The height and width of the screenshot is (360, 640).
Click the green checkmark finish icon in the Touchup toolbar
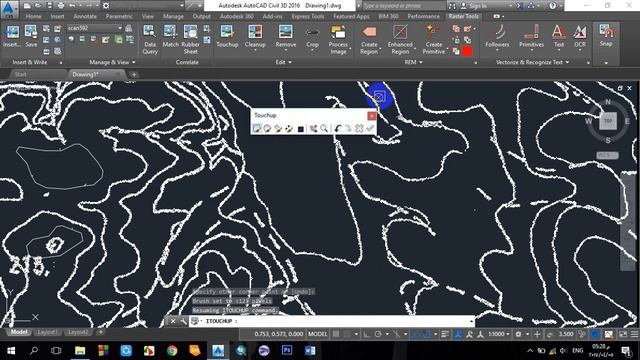[370, 129]
